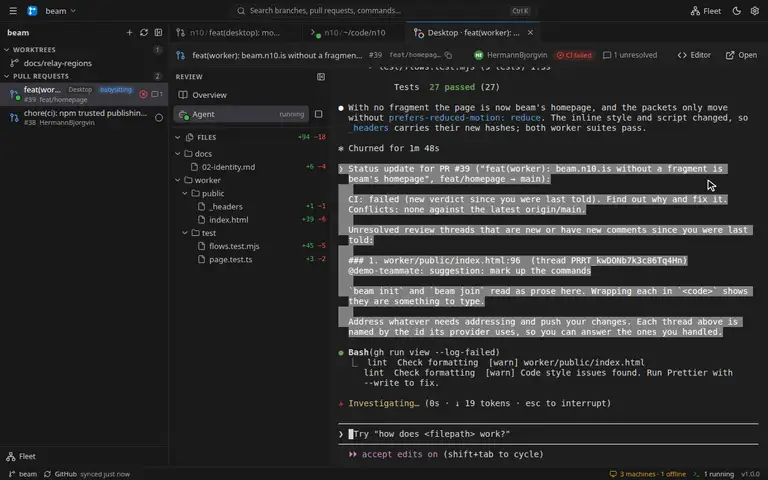Image resolution: width=768 pixels, height=480 pixels.
Task: Click the prefers-reduced-motion: reduce link text
Action: (464, 118)
